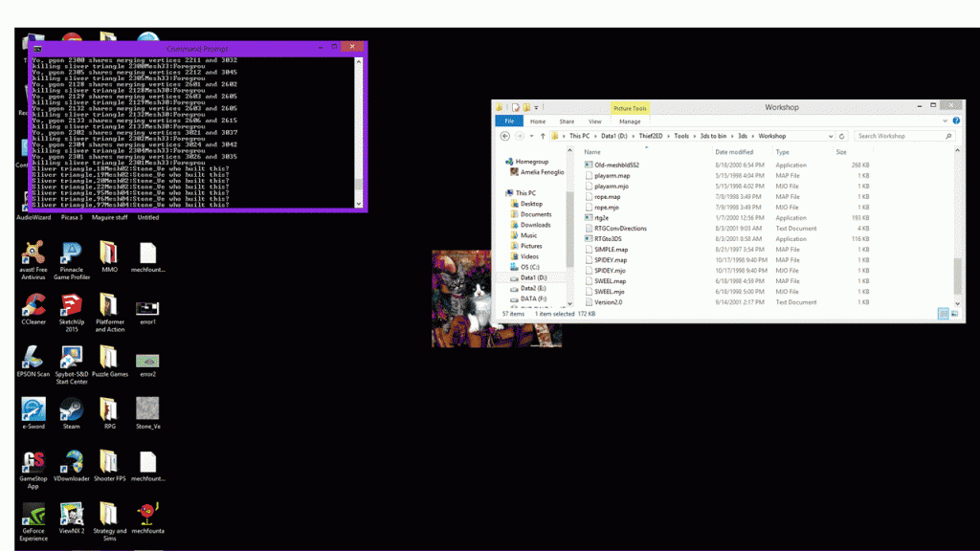
Task: Open the CCleaner desktop icon
Action: (x=33, y=305)
